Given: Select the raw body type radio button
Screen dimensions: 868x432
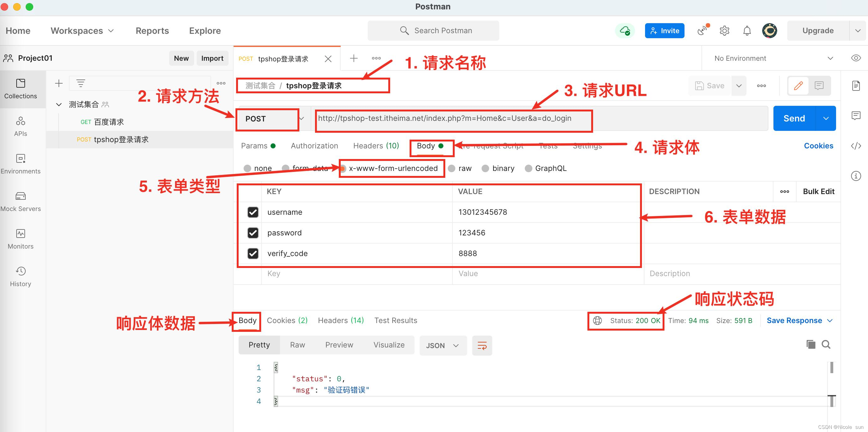Looking at the screenshot, I should coord(452,168).
